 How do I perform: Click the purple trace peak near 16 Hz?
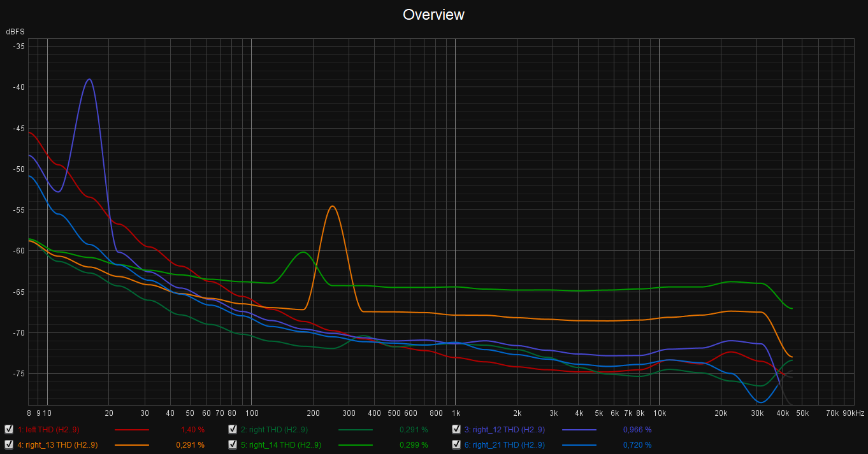(x=90, y=80)
